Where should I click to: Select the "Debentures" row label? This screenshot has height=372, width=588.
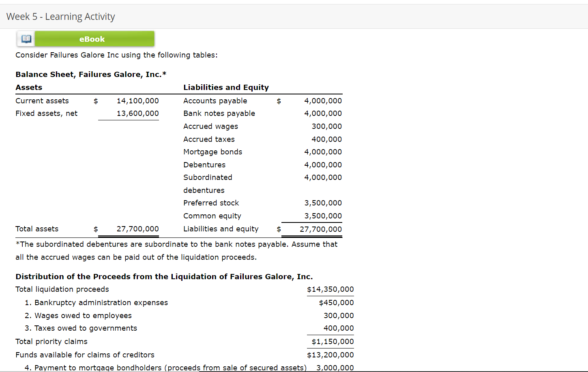pos(204,165)
